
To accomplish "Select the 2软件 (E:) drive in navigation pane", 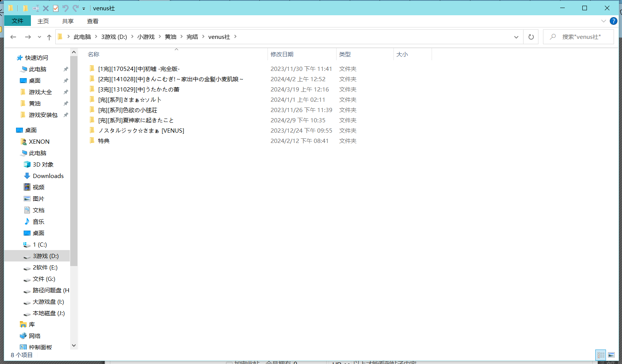I will pos(45,268).
